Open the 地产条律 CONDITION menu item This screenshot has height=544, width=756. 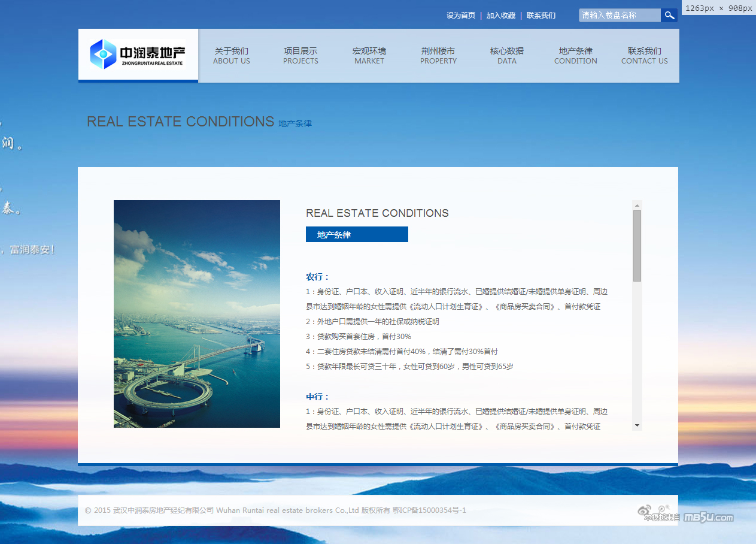(x=576, y=56)
